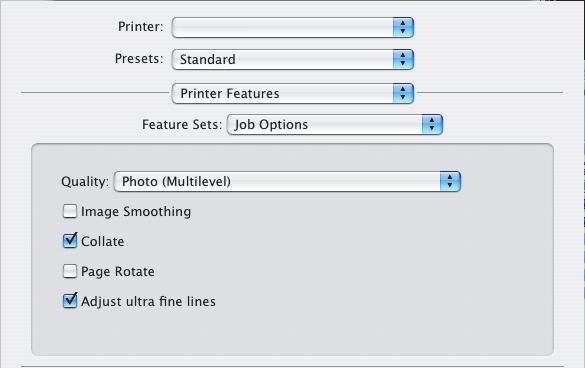
Task: Click the Feature Sets: label
Action: [182, 124]
